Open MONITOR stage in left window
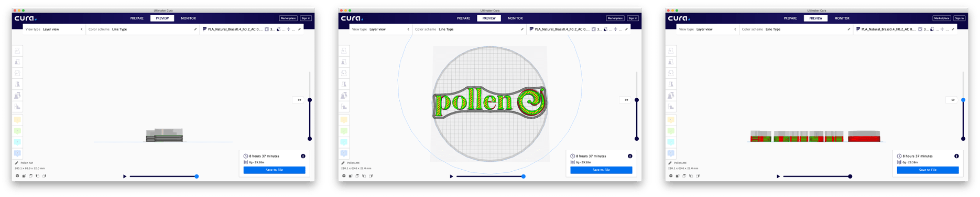Image resolution: width=980 pixels, height=197 pixels. tap(188, 18)
